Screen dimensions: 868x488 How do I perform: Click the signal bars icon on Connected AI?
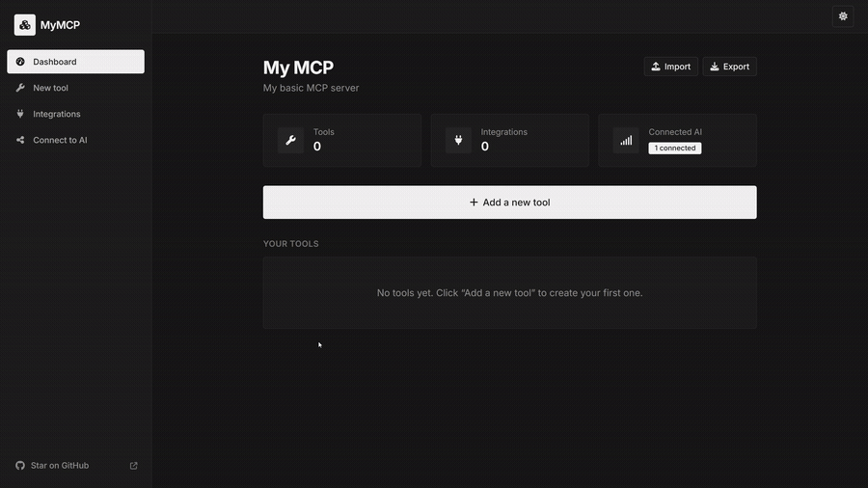(x=626, y=140)
